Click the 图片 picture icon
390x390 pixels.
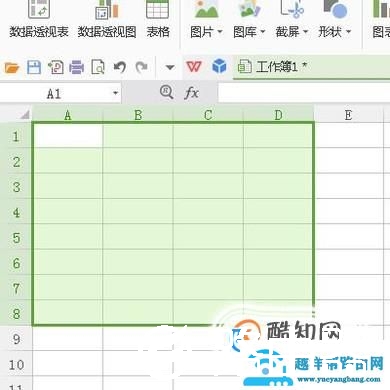(206, 9)
